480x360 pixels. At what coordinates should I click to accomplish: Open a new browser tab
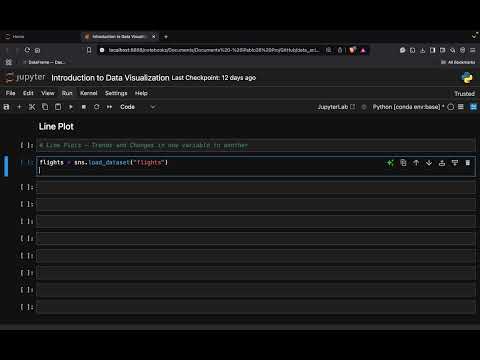click(166, 37)
